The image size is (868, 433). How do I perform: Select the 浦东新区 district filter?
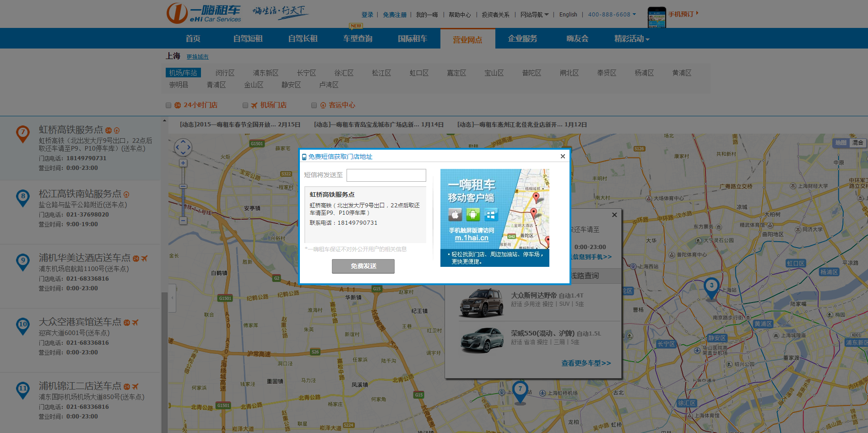[266, 73]
